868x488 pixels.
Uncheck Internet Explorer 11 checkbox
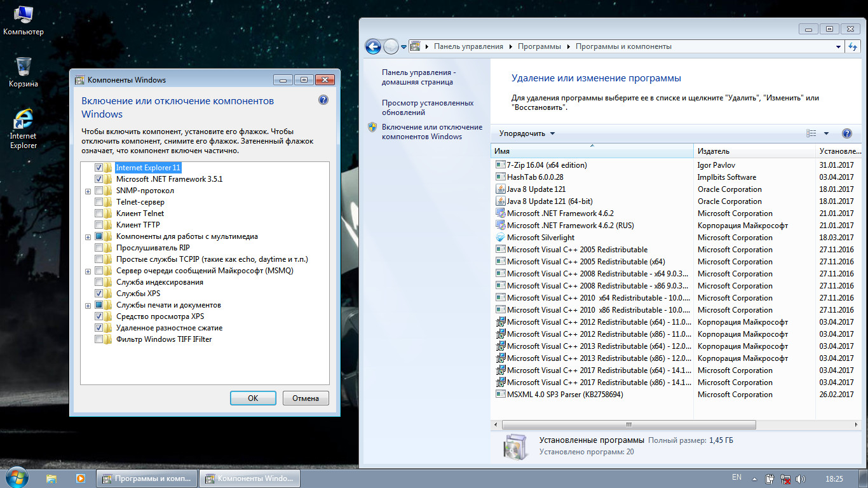click(98, 168)
